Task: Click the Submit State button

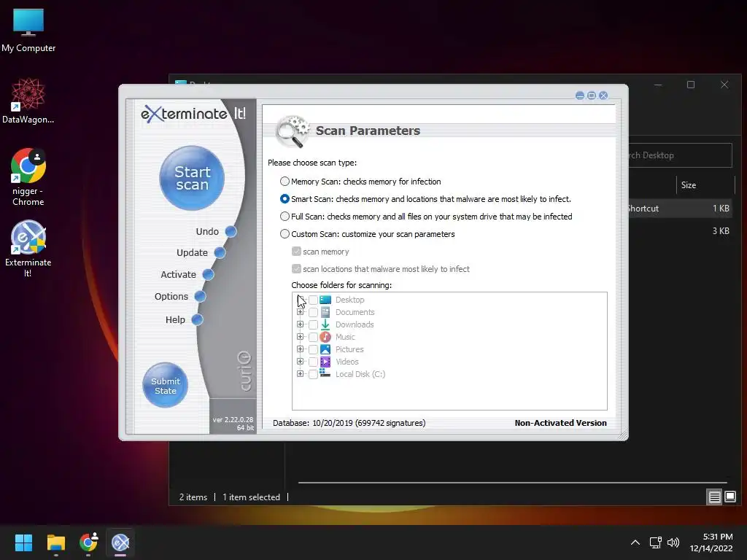Action: click(x=166, y=385)
